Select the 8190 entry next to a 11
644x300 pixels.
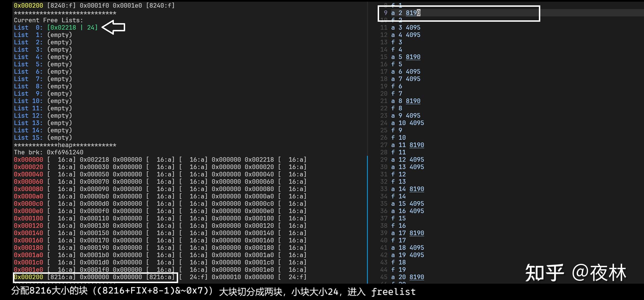(x=417, y=145)
